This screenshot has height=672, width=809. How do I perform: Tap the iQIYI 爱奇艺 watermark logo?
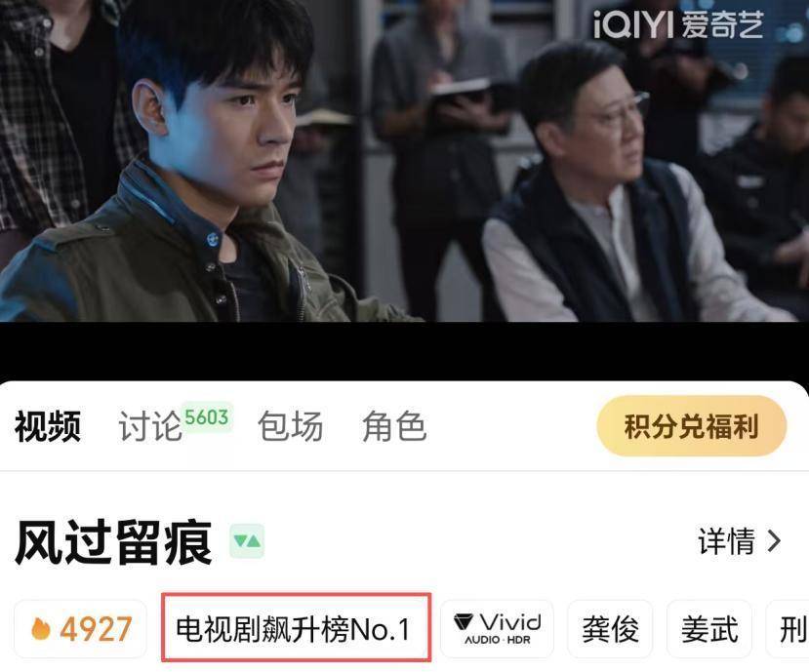(678, 24)
